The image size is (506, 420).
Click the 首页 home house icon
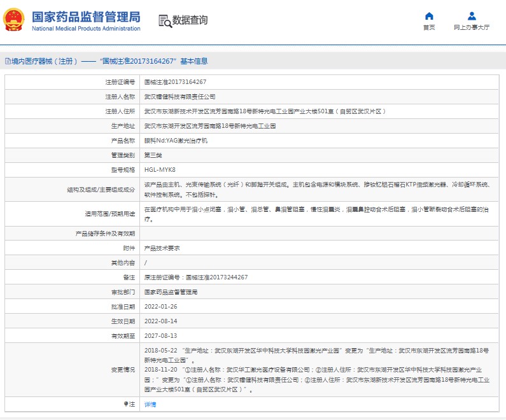(429, 16)
